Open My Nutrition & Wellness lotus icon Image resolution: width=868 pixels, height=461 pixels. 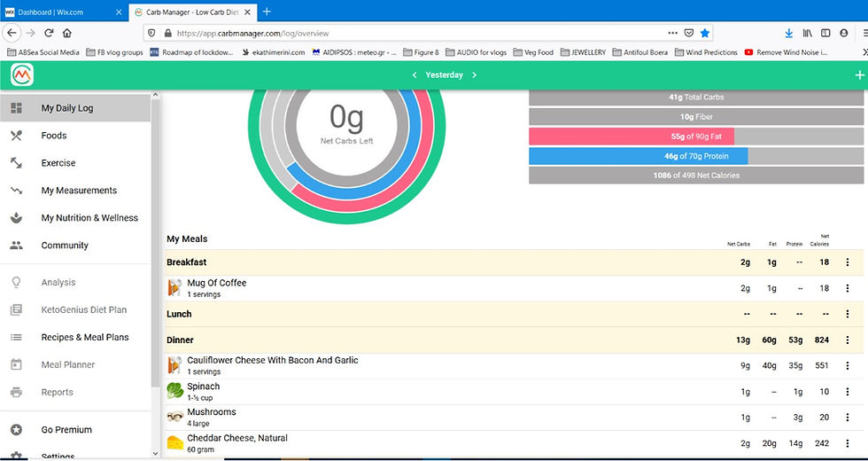coord(17,218)
